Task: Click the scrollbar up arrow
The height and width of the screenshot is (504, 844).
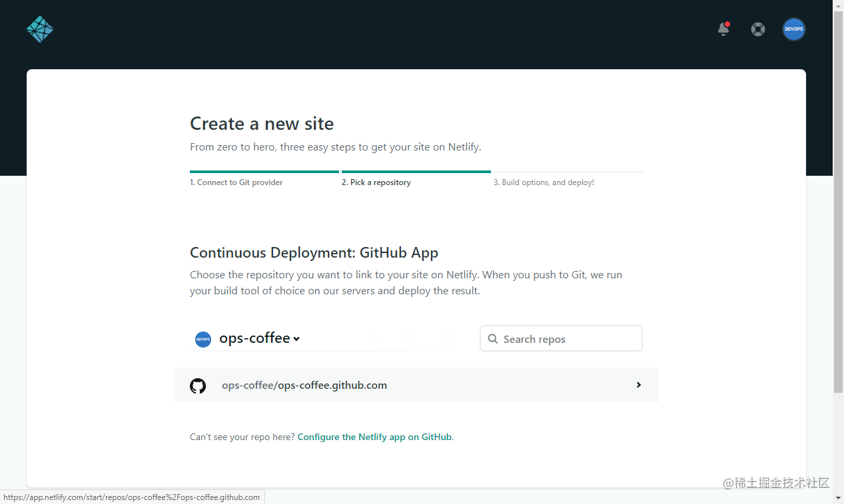Action: pyautogui.click(x=838, y=5)
